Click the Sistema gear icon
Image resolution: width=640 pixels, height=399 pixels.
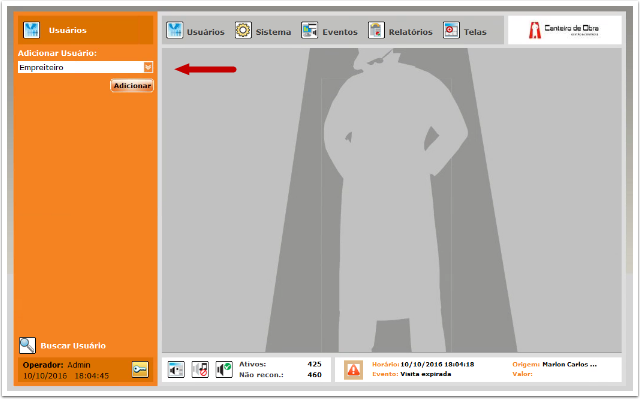click(243, 31)
